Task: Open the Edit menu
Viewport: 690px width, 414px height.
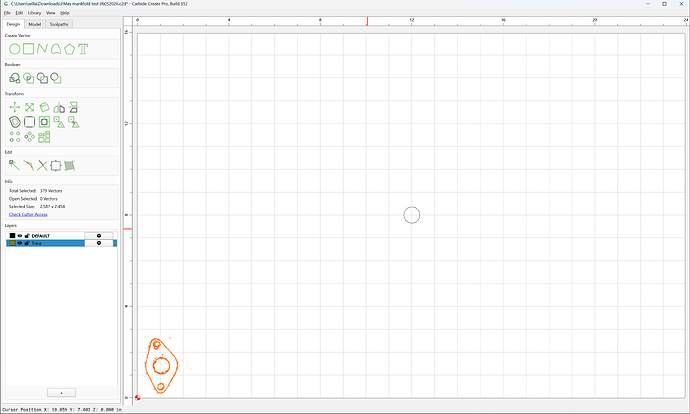Action: [19, 13]
